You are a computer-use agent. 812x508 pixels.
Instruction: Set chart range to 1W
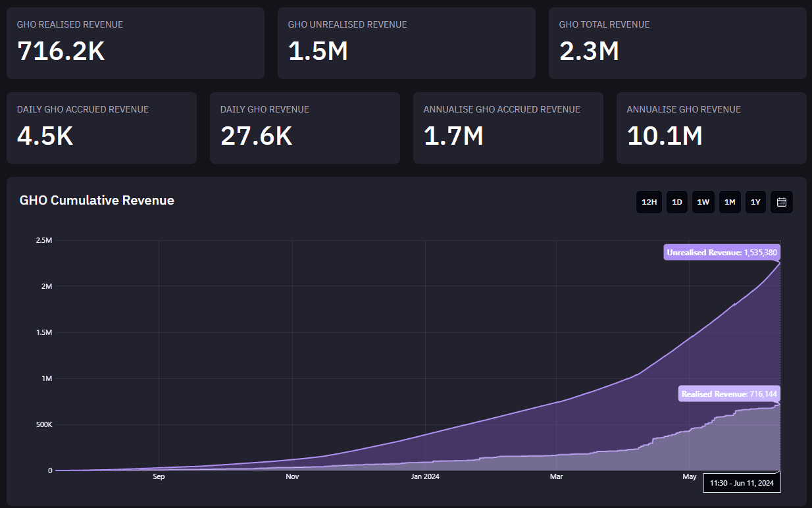coord(703,202)
